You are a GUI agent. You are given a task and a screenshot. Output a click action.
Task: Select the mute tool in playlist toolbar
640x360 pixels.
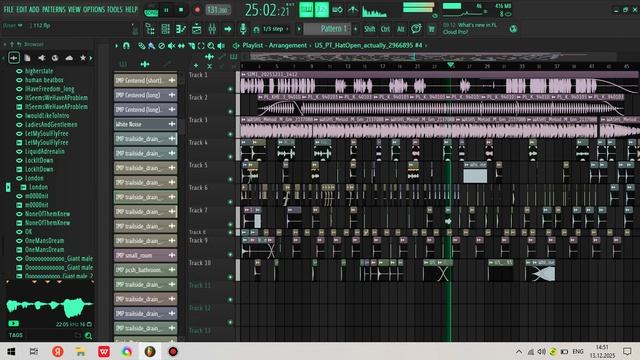click(x=171, y=46)
